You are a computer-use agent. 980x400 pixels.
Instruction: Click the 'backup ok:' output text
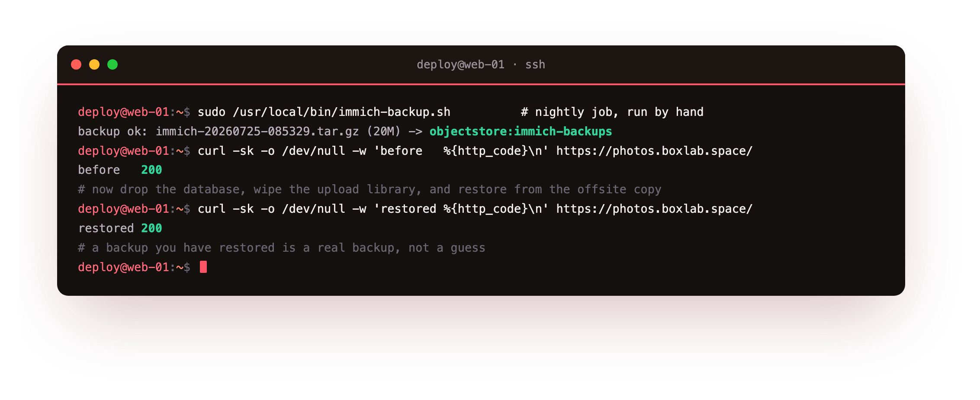113,131
